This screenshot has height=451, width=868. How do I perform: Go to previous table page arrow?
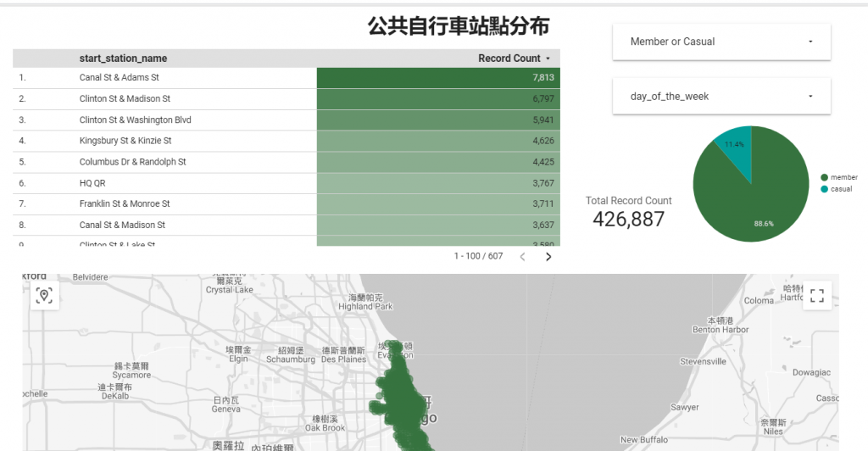tap(522, 256)
